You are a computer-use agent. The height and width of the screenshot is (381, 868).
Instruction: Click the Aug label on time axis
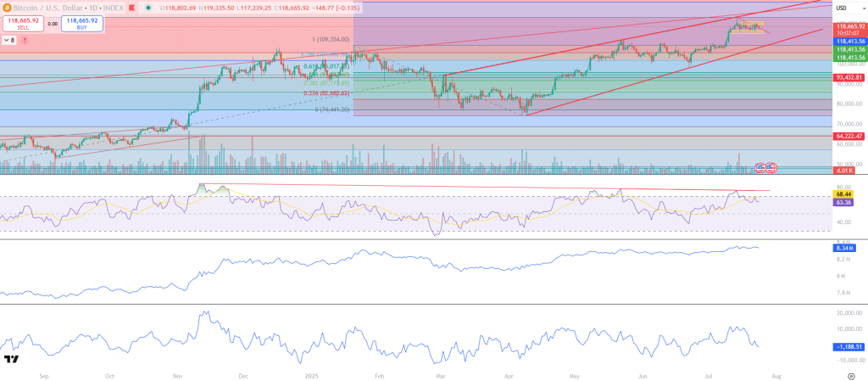coord(776,375)
